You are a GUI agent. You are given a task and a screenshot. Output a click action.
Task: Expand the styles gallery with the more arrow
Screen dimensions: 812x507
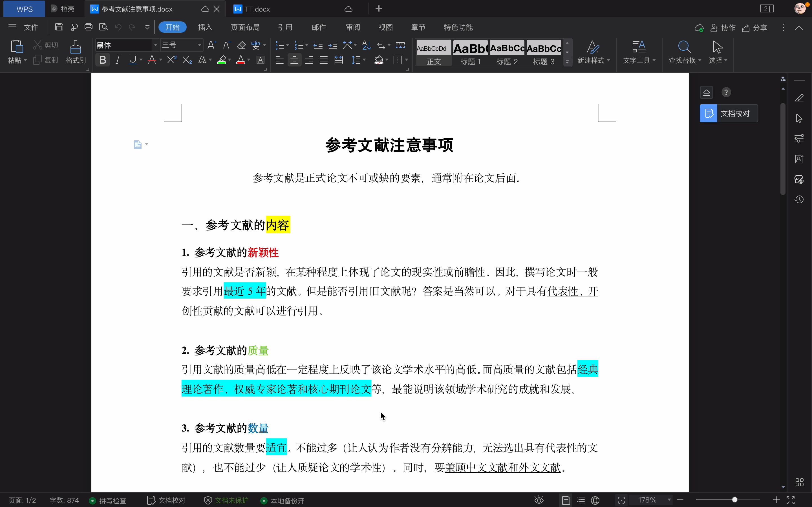click(567, 61)
